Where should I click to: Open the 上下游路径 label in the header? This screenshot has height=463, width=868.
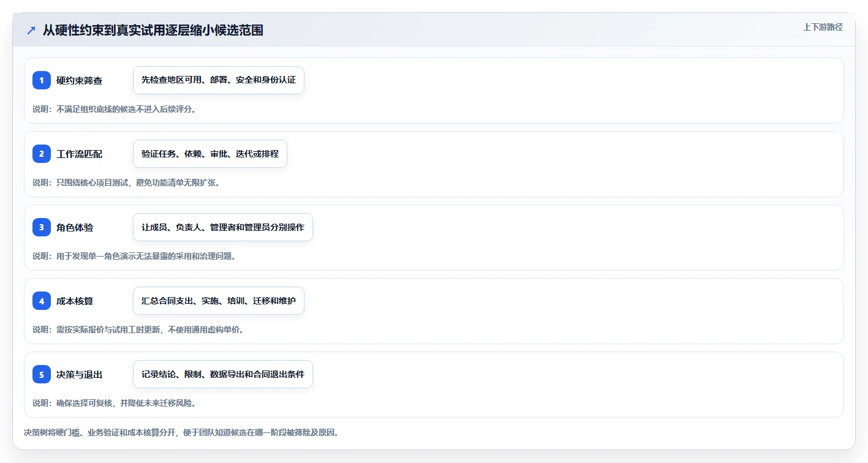pyautogui.click(x=823, y=27)
